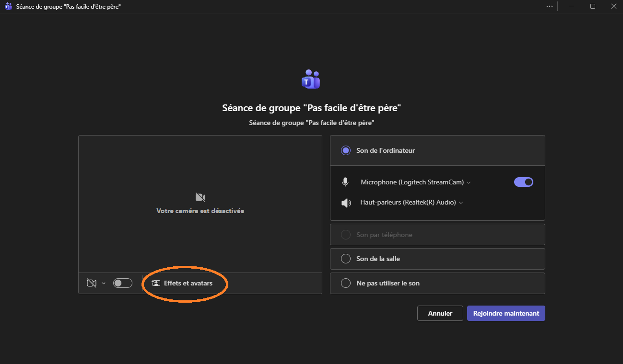This screenshot has height=364, width=623.
Task: Click the people icon beside Effets et avatars
Action: [x=155, y=283]
